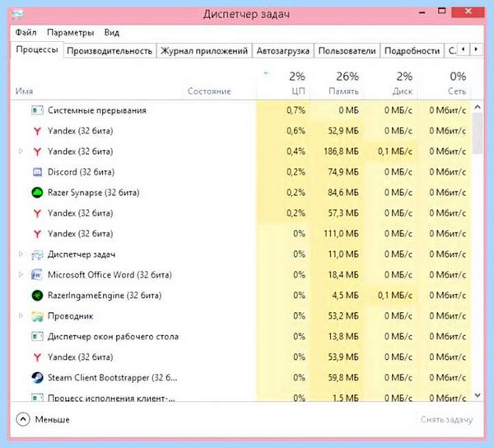Image resolution: width=494 pixels, height=448 pixels.
Task: Select the RazerIngameEngine (32 бита) name
Action: [105, 296]
